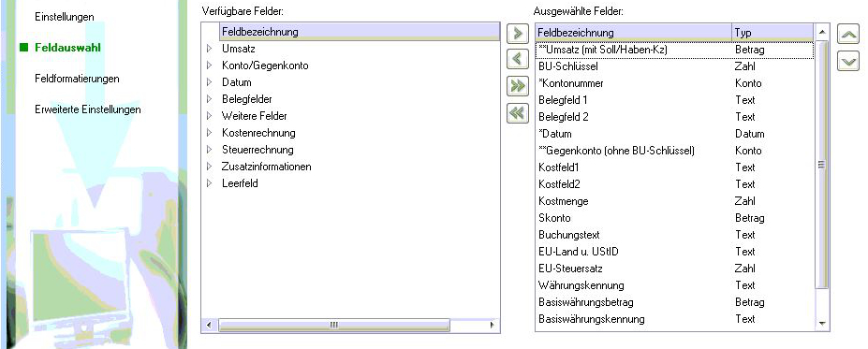The height and width of the screenshot is (349, 868).
Task: Click left scroll arrow of available fields
Action: 208,326
